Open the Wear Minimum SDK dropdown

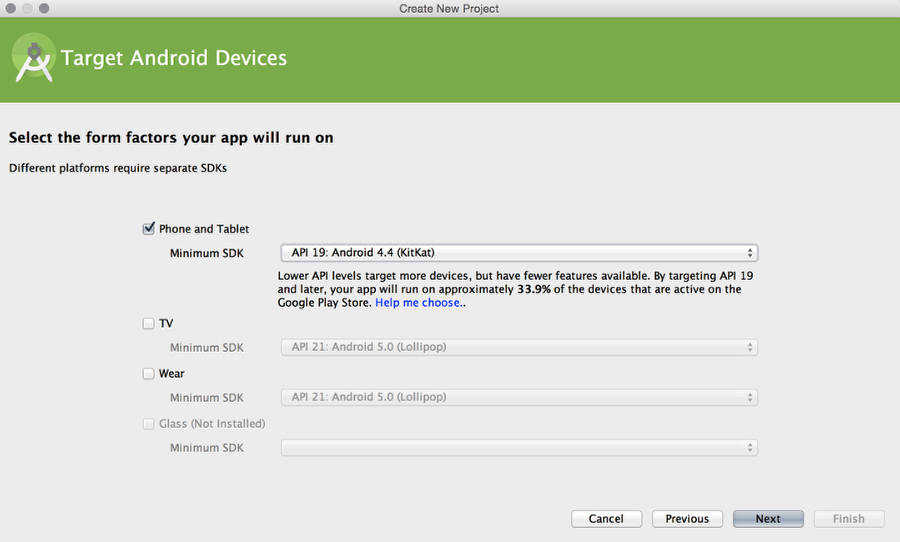coord(519,397)
